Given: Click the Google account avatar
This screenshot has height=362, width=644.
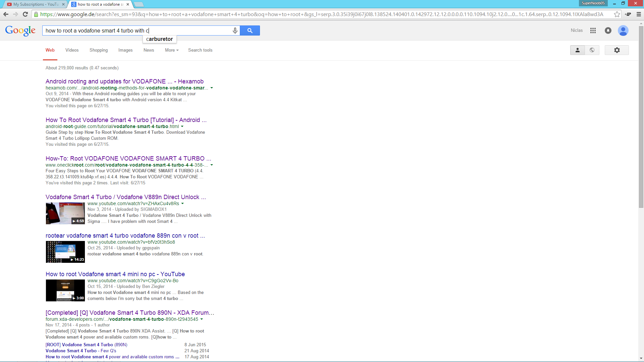Looking at the screenshot, I should click(x=623, y=31).
